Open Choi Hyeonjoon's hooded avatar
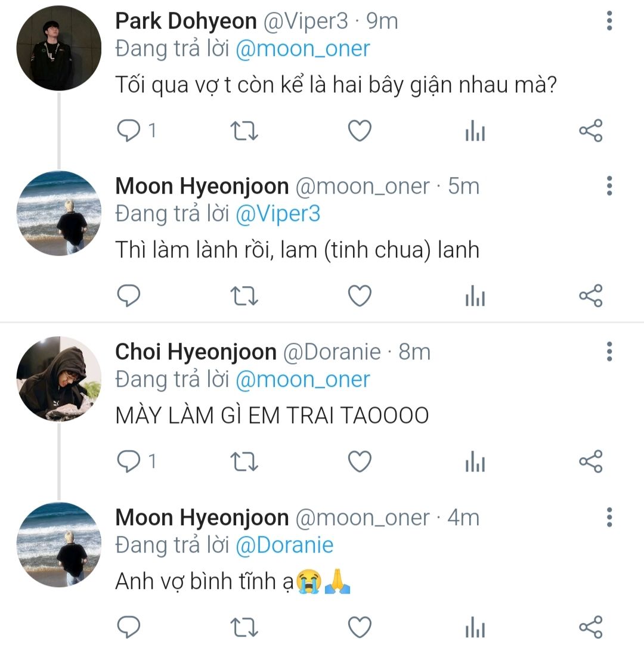Image resolution: width=644 pixels, height=648 pixels. (58, 379)
